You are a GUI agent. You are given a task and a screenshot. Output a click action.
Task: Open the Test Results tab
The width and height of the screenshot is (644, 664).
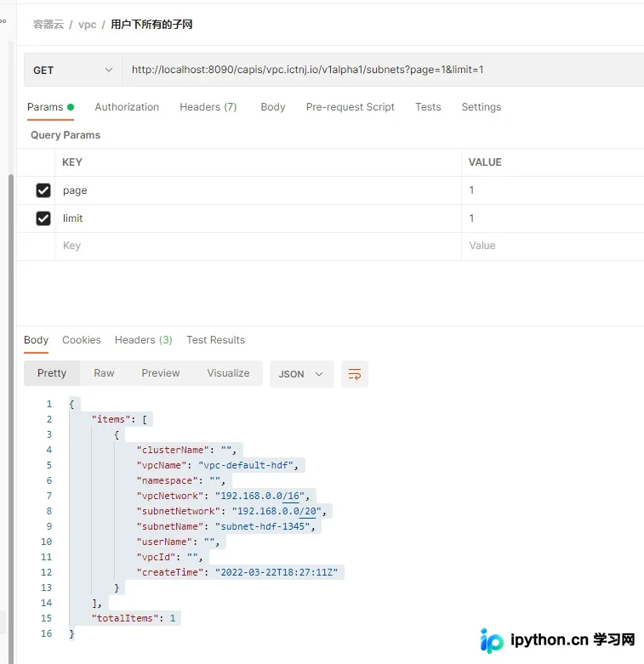click(215, 340)
